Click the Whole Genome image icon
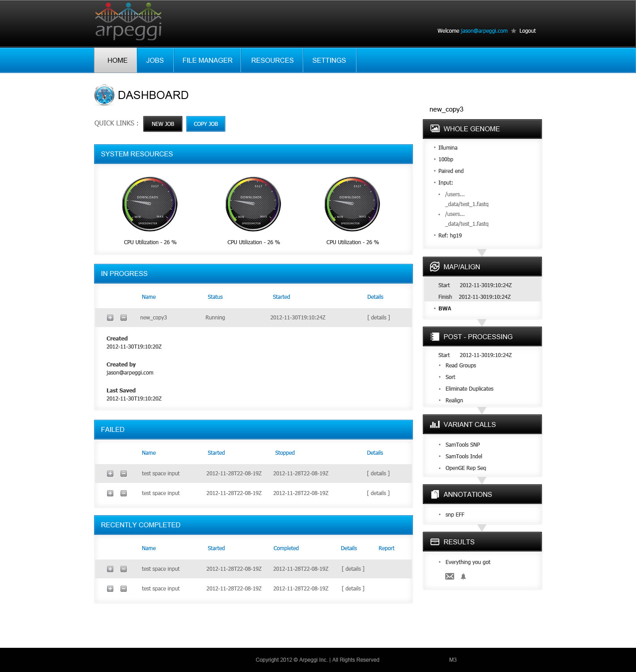The height and width of the screenshot is (672, 636). [x=434, y=129]
